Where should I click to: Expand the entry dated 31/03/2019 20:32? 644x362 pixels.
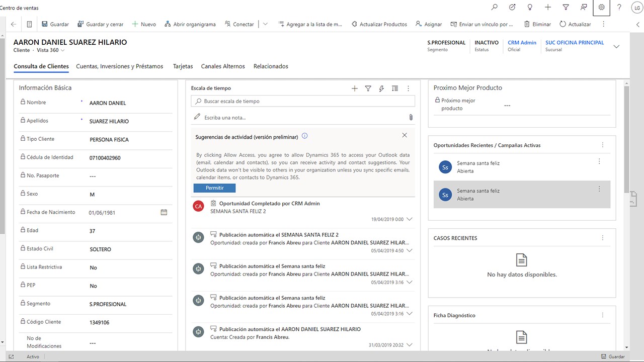coord(409,345)
